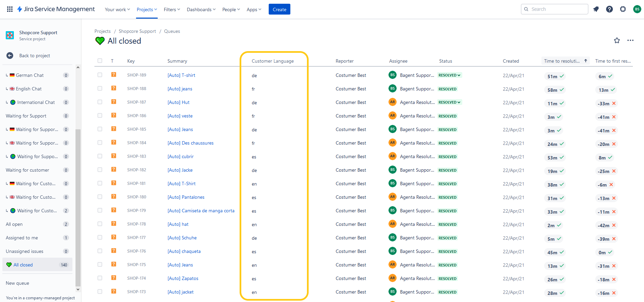Sort by the Created column header

(511, 61)
